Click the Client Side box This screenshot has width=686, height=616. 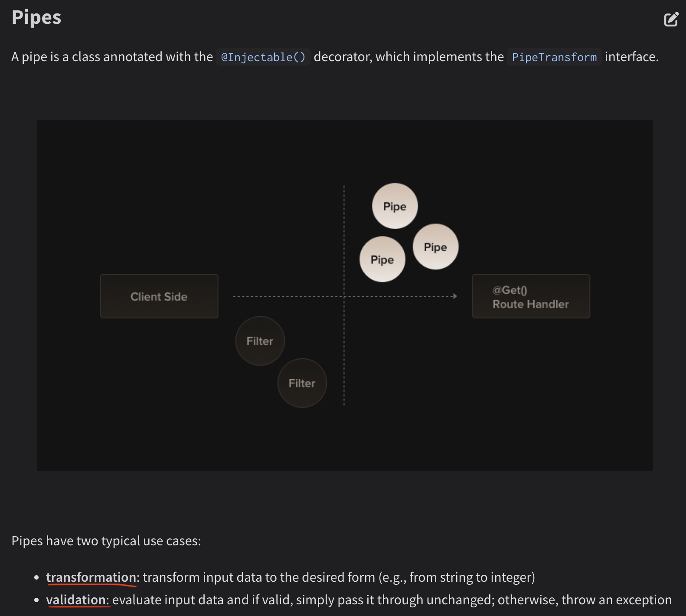point(159,296)
